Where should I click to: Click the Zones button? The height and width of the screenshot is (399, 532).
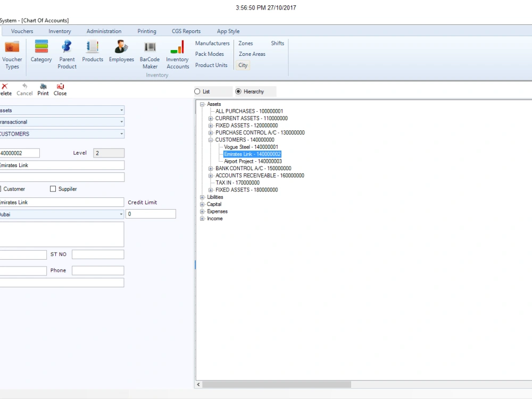246,44
